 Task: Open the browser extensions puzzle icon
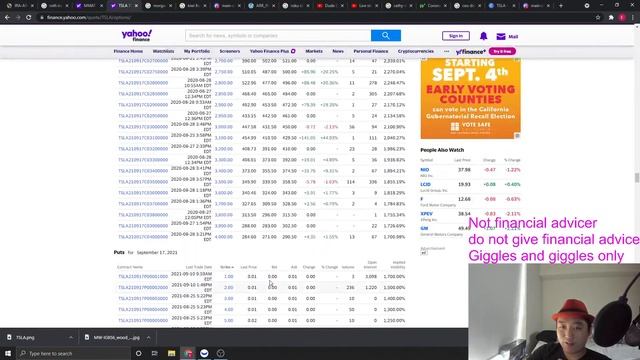[611, 18]
